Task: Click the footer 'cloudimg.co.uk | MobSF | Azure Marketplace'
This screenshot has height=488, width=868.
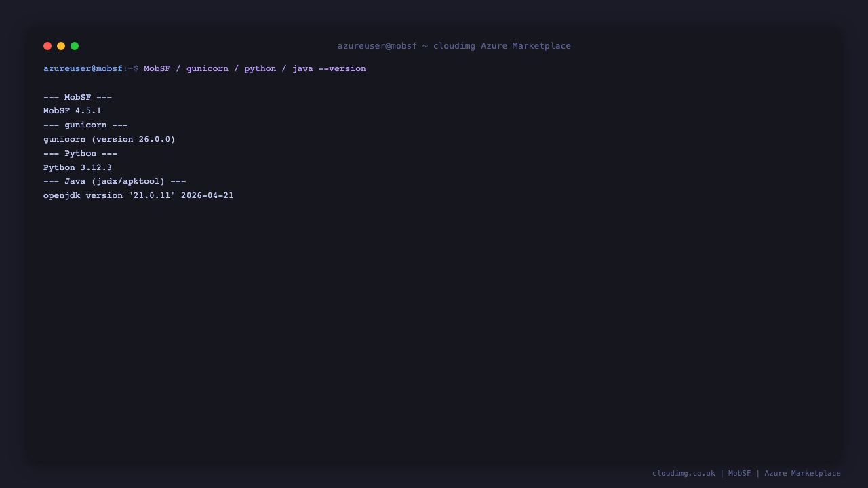Action: coord(747,473)
